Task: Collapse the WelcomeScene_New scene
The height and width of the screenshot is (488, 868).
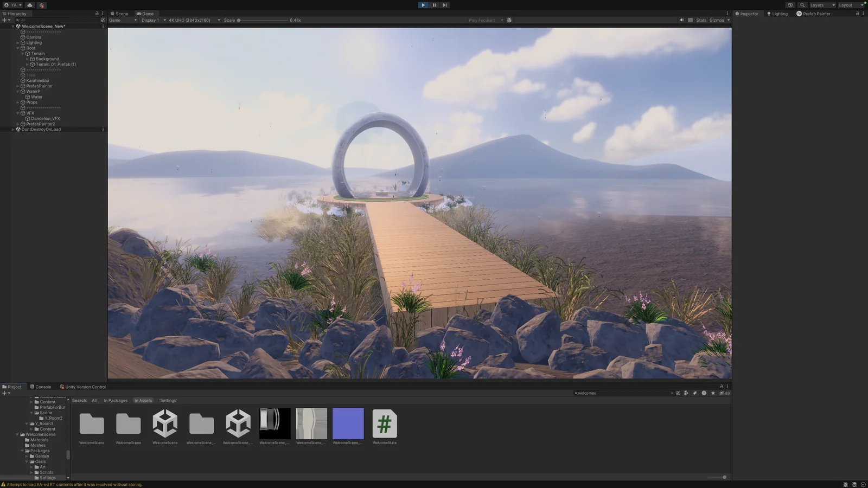Action: (x=13, y=26)
